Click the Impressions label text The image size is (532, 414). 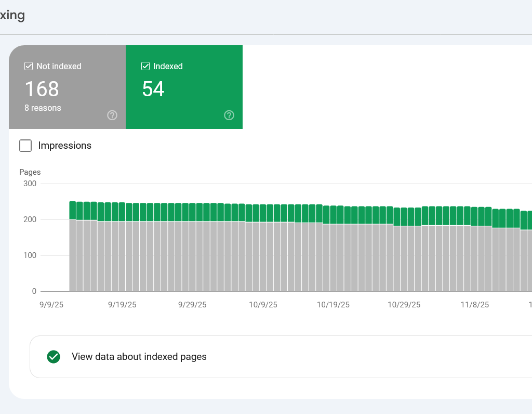pyautogui.click(x=65, y=145)
